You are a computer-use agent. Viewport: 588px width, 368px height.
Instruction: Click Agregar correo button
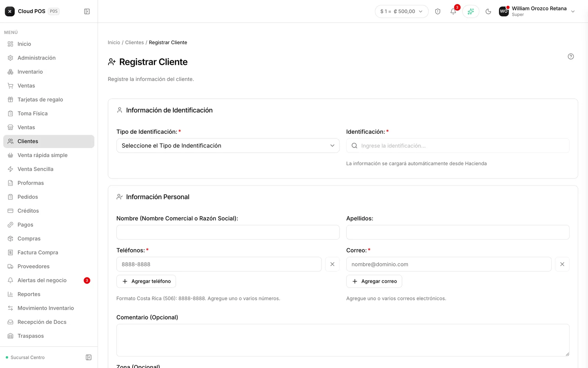[x=374, y=281]
